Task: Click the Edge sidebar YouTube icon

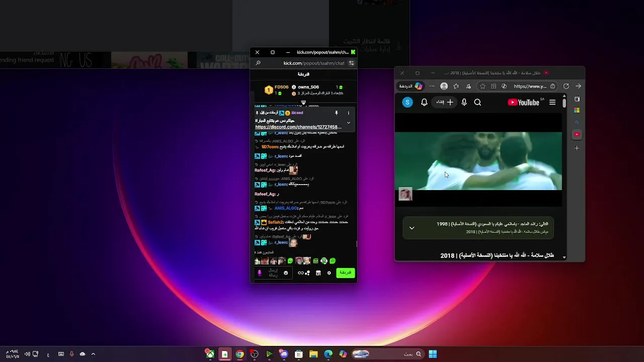Action: pyautogui.click(x=577, y=135)
